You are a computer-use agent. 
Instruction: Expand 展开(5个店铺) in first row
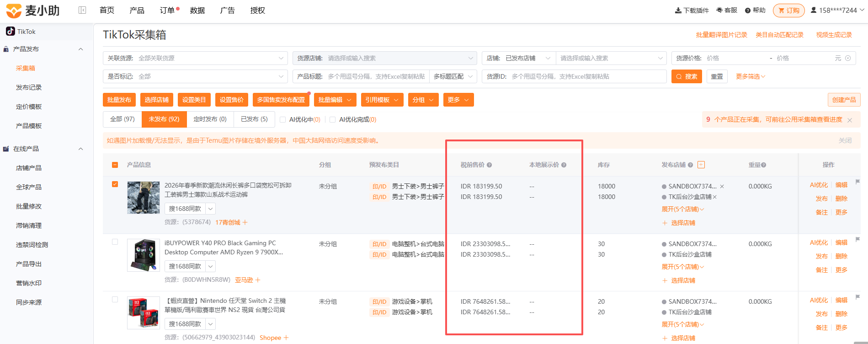[683, 209]
